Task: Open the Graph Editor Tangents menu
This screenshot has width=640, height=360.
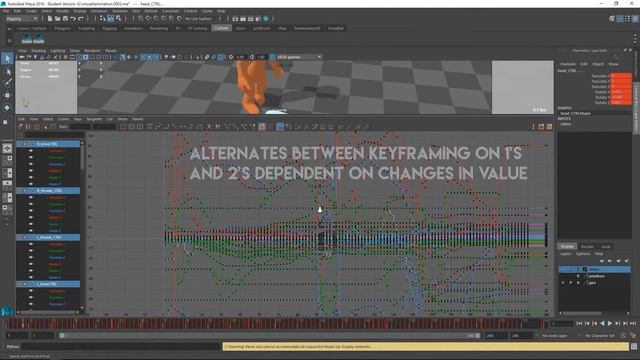Action: [x=94, y=119]
